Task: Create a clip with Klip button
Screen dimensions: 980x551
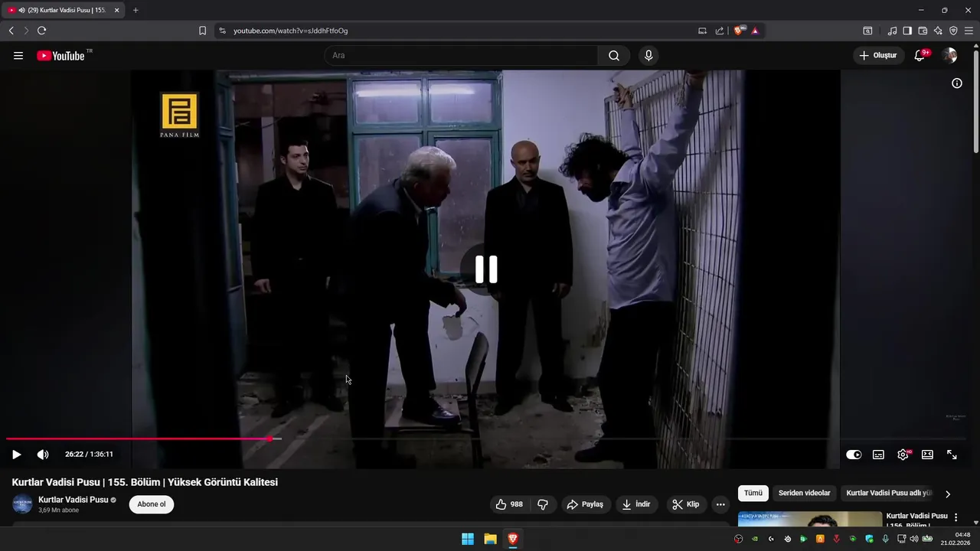Action: coord(685,504)
